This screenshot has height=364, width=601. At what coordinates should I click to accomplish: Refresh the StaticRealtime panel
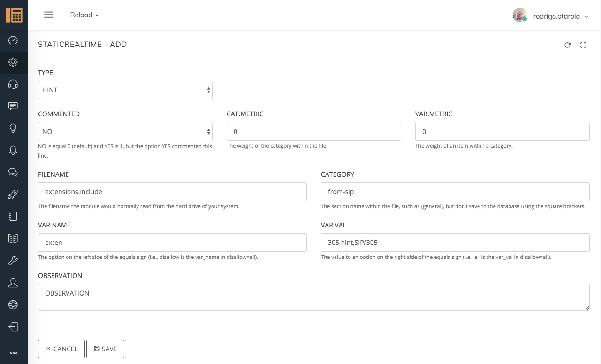tap(567, 45)
